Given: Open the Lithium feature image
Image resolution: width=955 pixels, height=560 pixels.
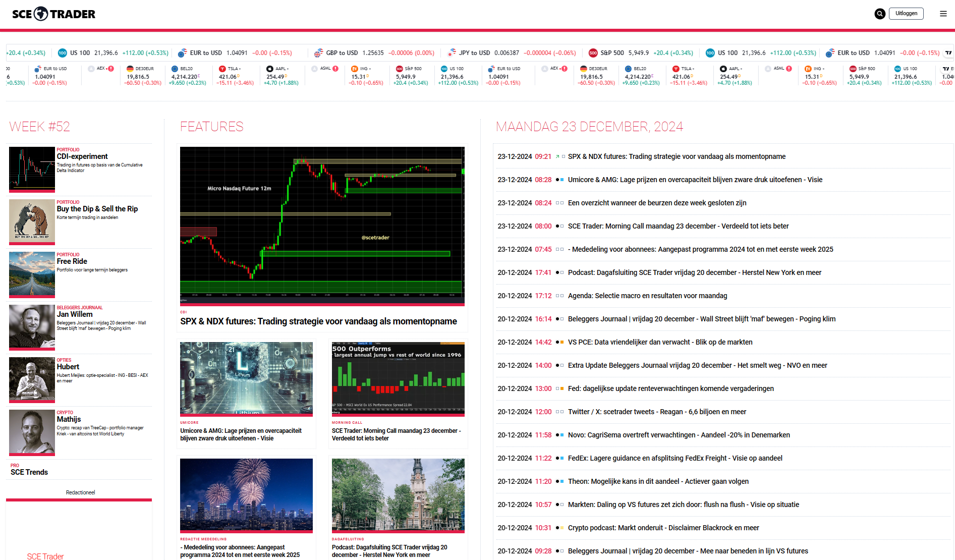Looking at the screenshot, I should 246,378.
